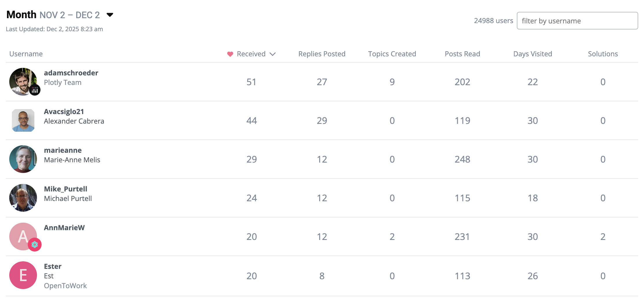Open the marieanne username link
Screen dimensions: 644x298
click(x=63, y=150)
